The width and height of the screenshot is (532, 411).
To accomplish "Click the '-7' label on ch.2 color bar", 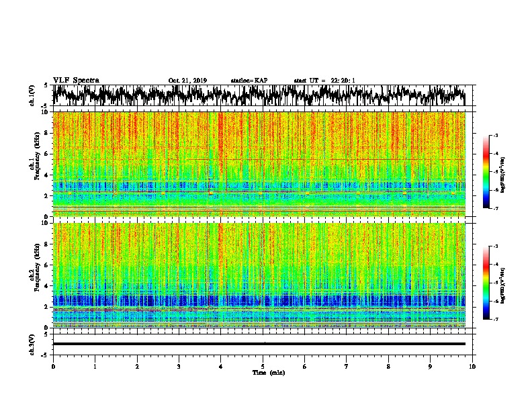I will coord(495,319).
